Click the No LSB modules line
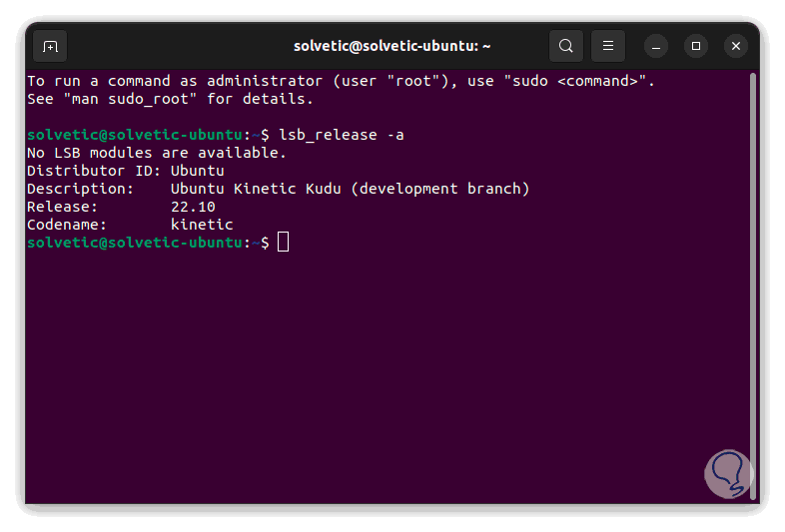 pos(157,153)
